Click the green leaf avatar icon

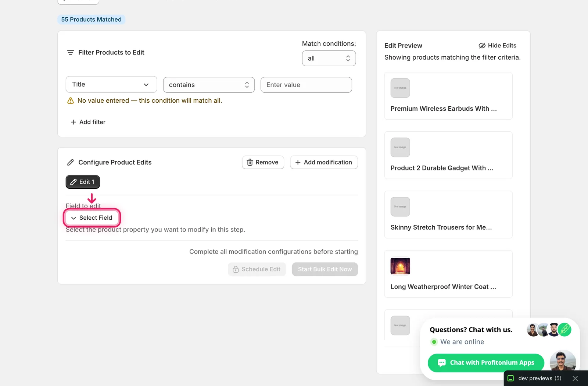click(564, 329)
